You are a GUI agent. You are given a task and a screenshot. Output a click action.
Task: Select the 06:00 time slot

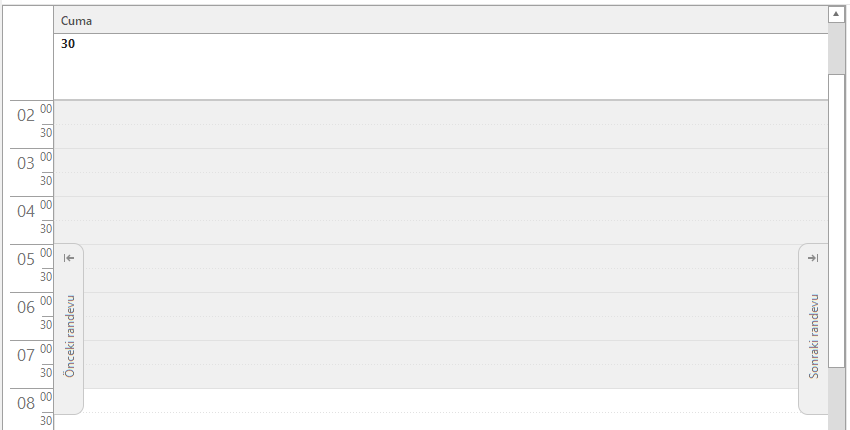coord(441,305)
